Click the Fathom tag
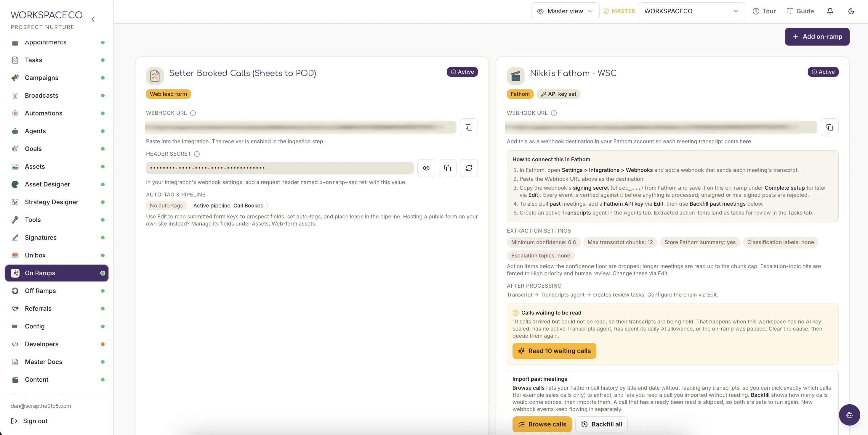This screenshot has height=435, width=868. (520, 94)
